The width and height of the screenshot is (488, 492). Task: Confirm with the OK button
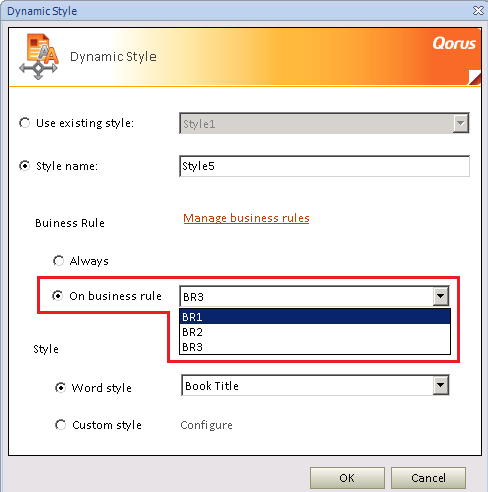pos(347,478)
